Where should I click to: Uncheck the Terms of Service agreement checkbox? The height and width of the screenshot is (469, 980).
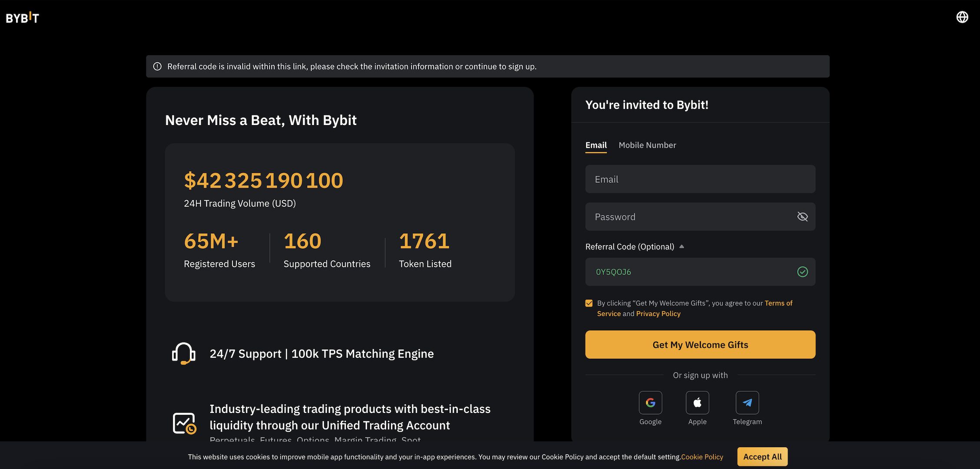pos(589,303)
